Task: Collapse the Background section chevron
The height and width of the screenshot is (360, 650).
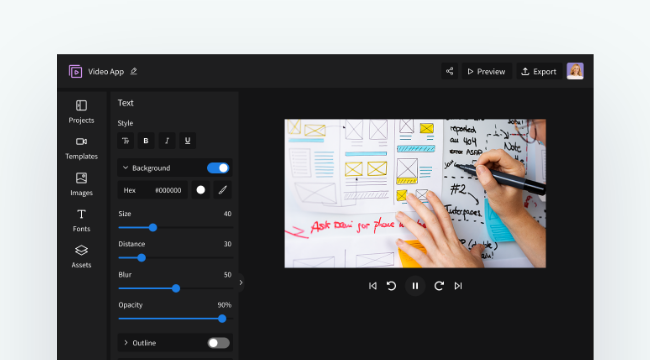Action: [x=125, y=168]
